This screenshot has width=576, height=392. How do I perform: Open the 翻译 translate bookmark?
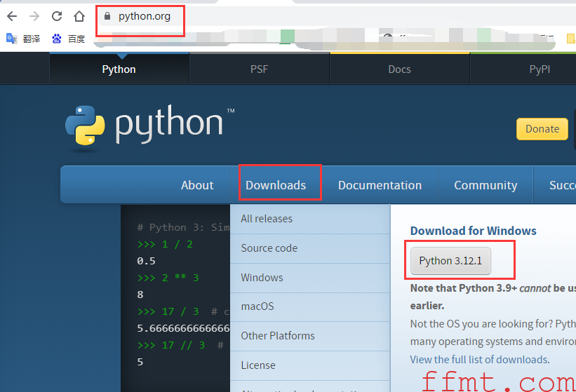(23, 39)
